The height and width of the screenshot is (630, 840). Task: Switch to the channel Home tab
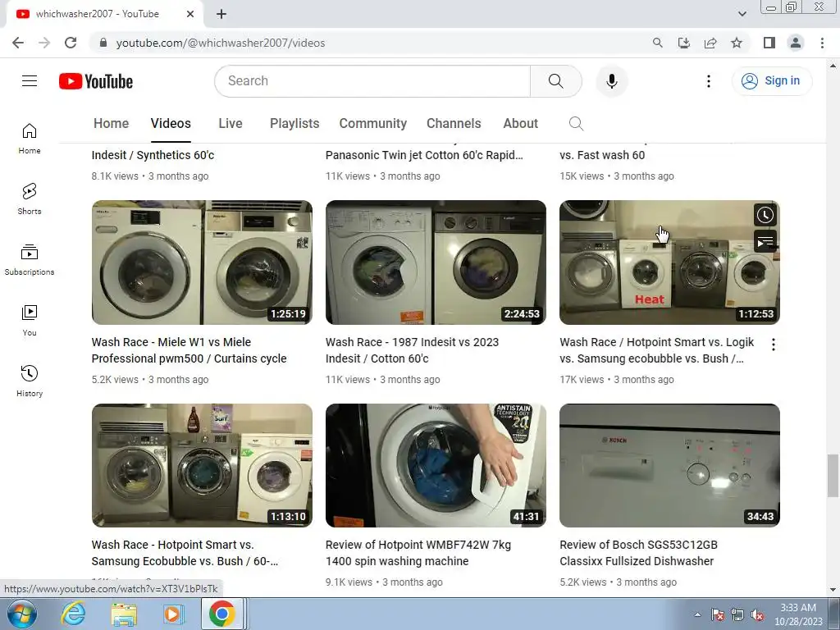coord(111,124)
